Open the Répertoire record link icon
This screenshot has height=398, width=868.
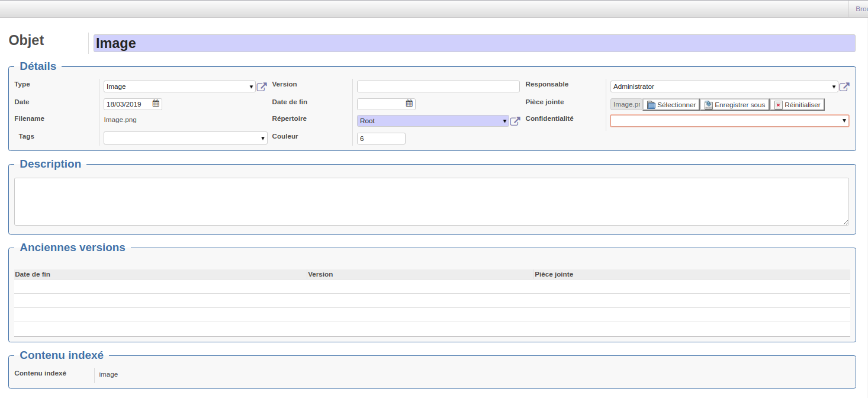(x=515, y=121)
